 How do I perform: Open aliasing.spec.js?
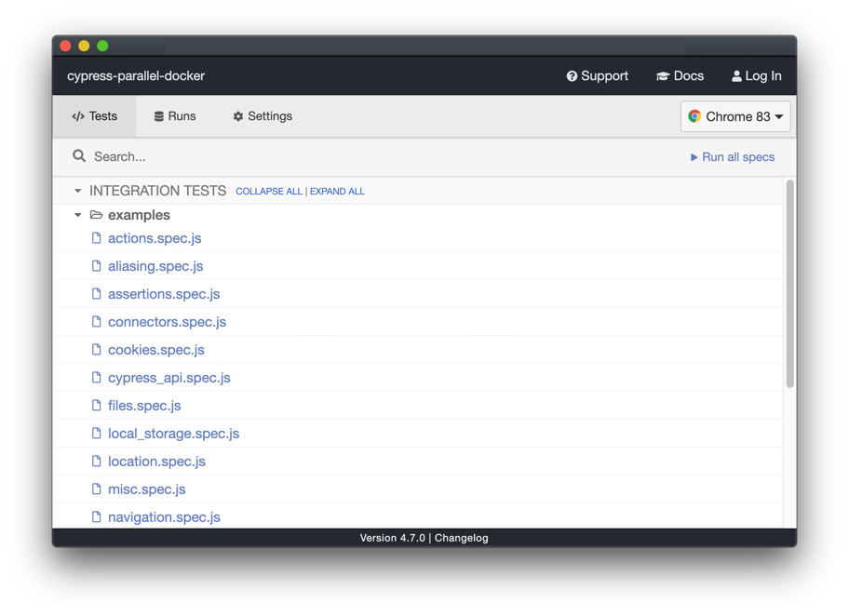[155, 266]
